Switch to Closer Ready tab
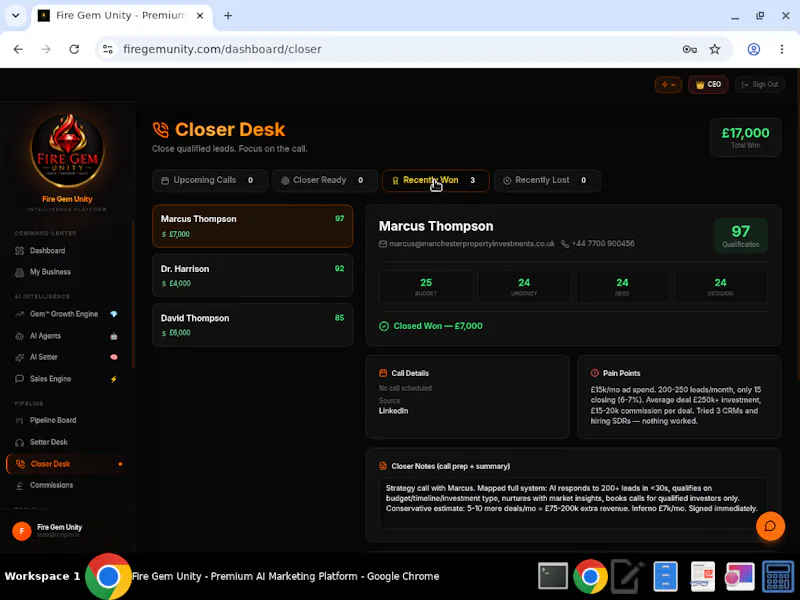 click(324, 181)
